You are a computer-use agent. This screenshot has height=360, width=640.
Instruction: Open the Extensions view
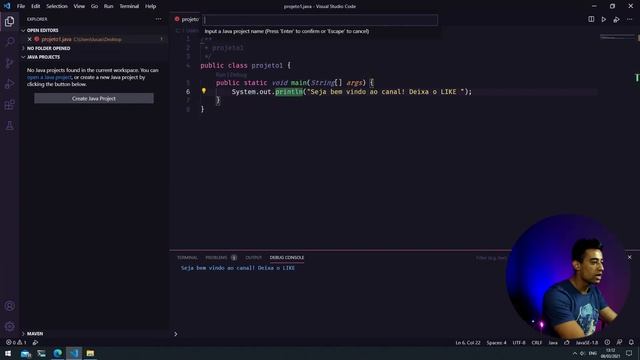tap(9, 105)
